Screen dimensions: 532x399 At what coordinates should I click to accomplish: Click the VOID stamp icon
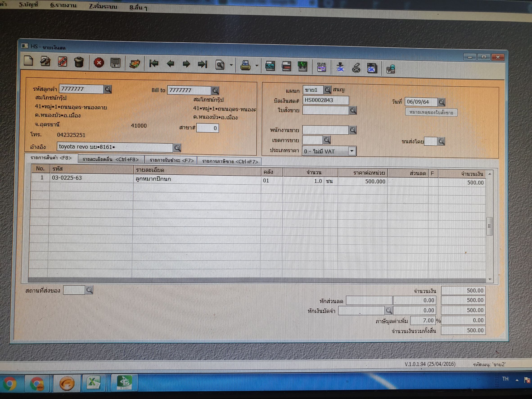62,62
